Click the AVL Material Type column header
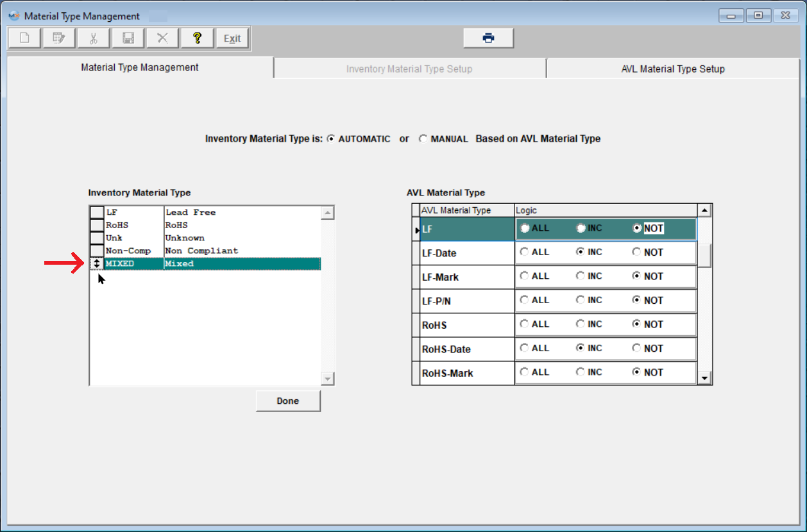The image size is (807, 532). tap(466, 211)
